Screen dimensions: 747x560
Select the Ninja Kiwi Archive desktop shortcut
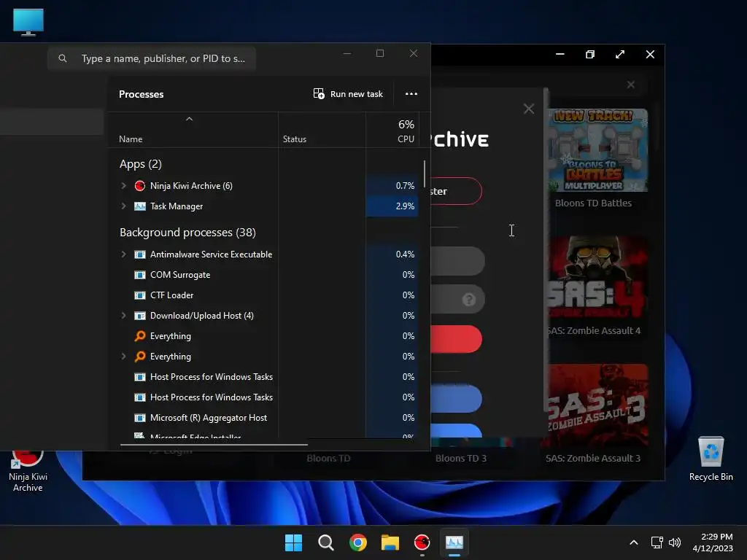(28, 470)
